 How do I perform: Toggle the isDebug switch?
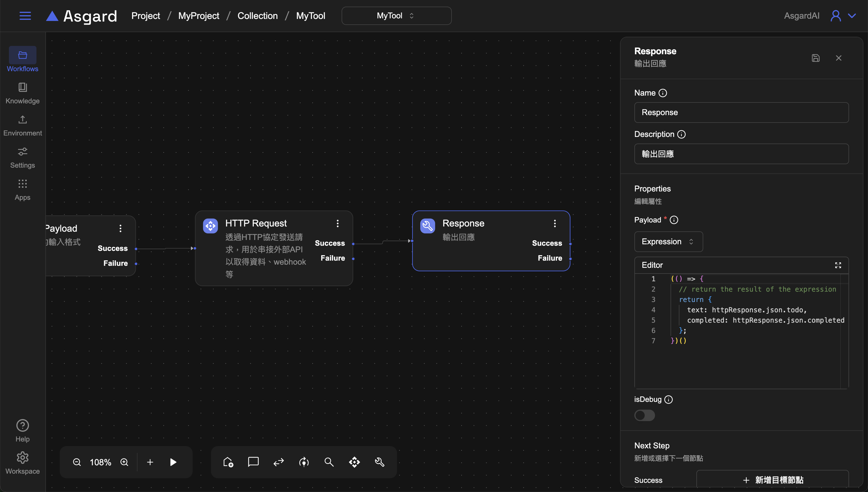644,415
